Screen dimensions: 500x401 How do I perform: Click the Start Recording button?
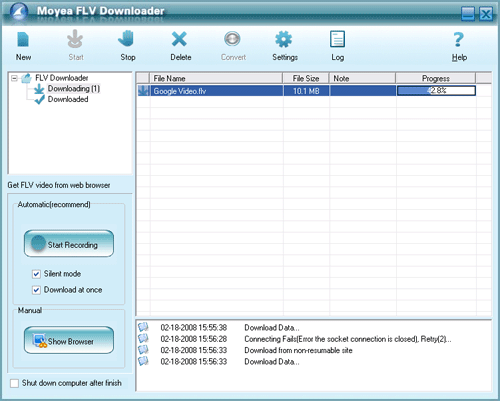[69, 244]
